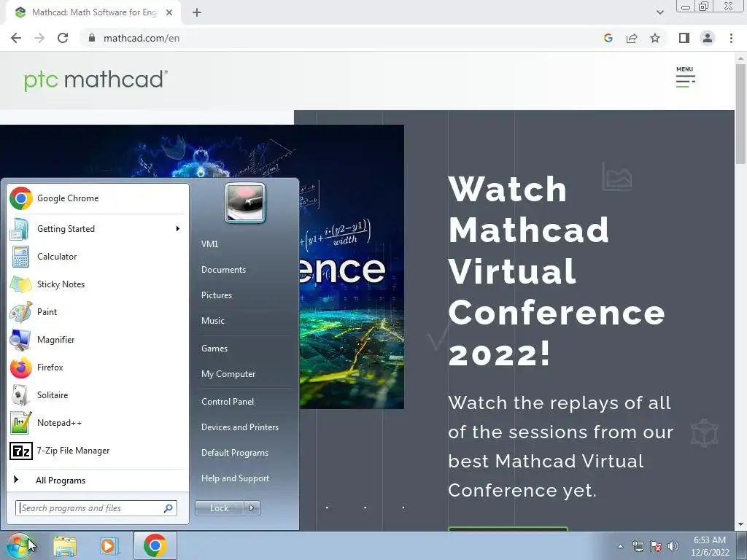Click Watch Mathcad Virtual Conference heading

click(557, 271)
